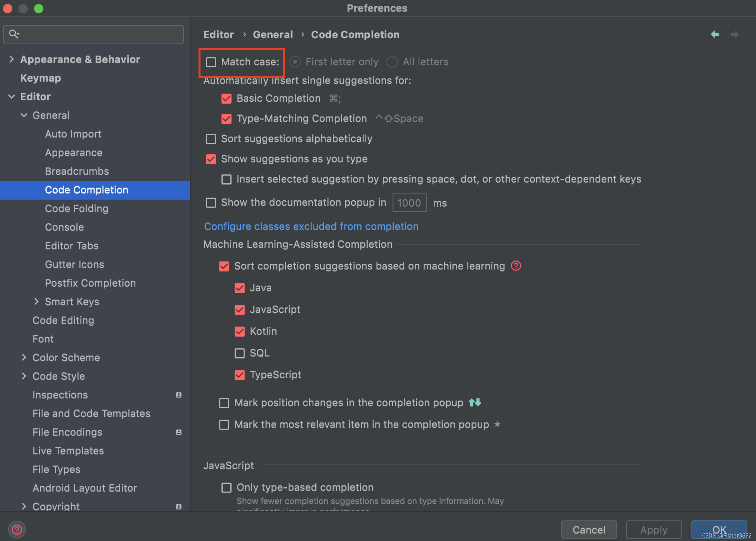Enable the Match case checkbox

point(211,62)
